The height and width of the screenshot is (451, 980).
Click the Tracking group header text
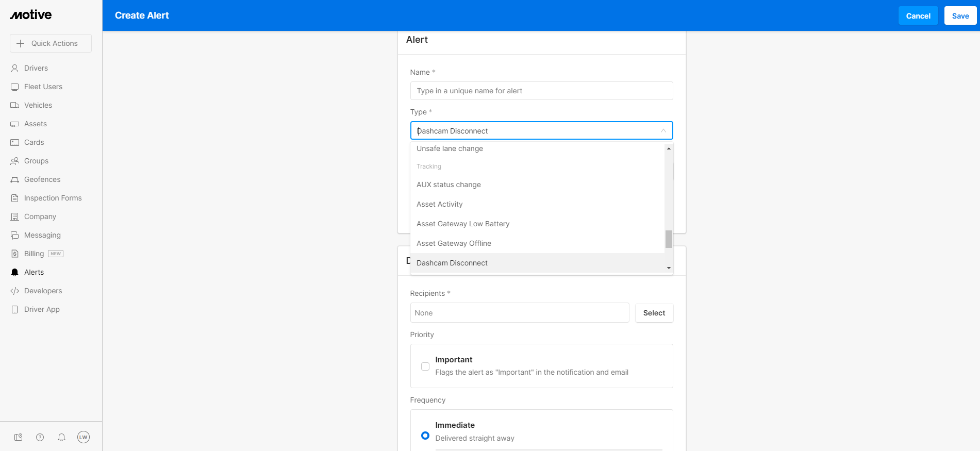tap(429, 166)
